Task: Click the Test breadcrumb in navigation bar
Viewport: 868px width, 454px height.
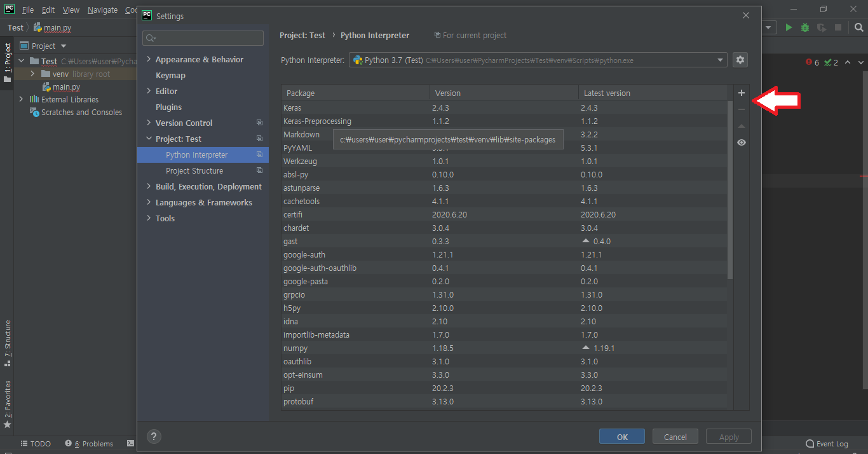Action: coord(15,27)
